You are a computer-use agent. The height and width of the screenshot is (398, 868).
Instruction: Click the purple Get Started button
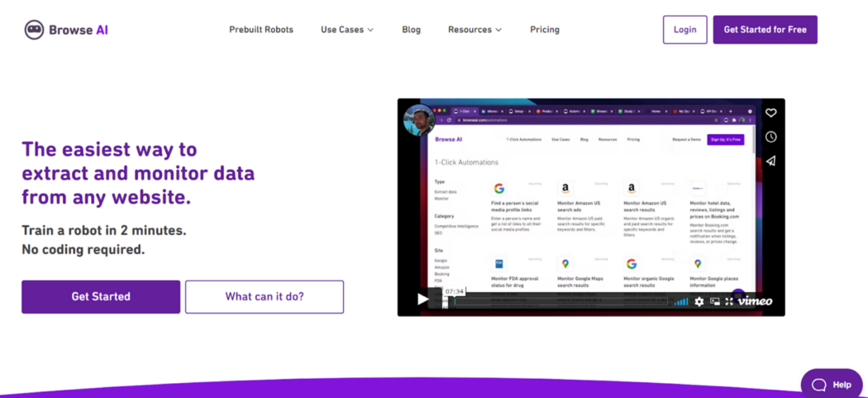[x=101, y=296]
